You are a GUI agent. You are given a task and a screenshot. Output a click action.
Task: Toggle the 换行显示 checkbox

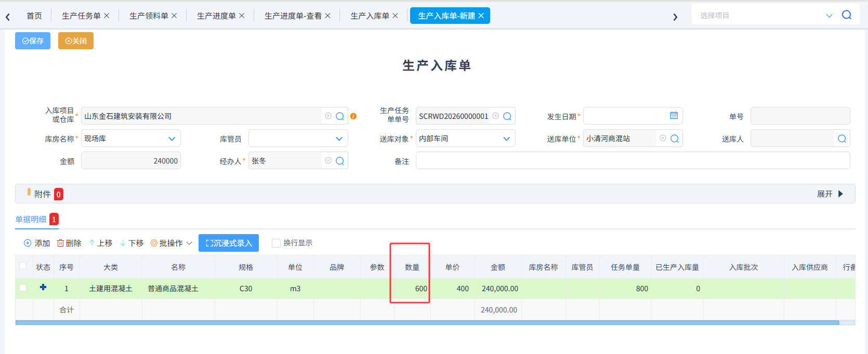click(277, 243)
